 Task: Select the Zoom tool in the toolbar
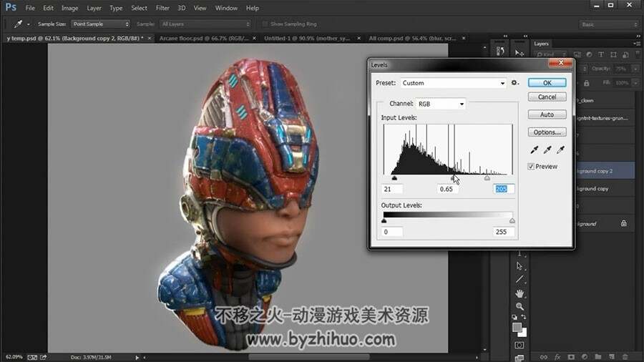pyautogui.click(x=519, y=306)
